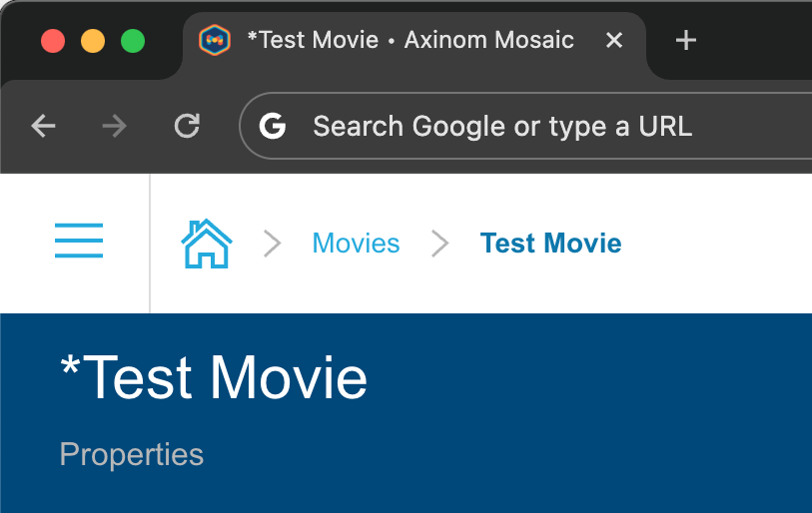Viewport: 812px width, 513px height.
Task: Click the Properties subtitle text
Action: click(x=131, y=454)
